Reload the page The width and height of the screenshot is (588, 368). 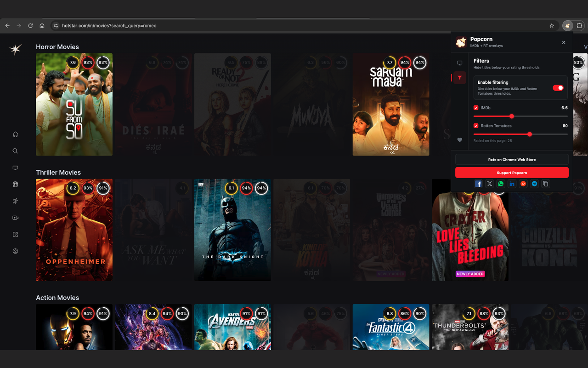pos(30,26)
